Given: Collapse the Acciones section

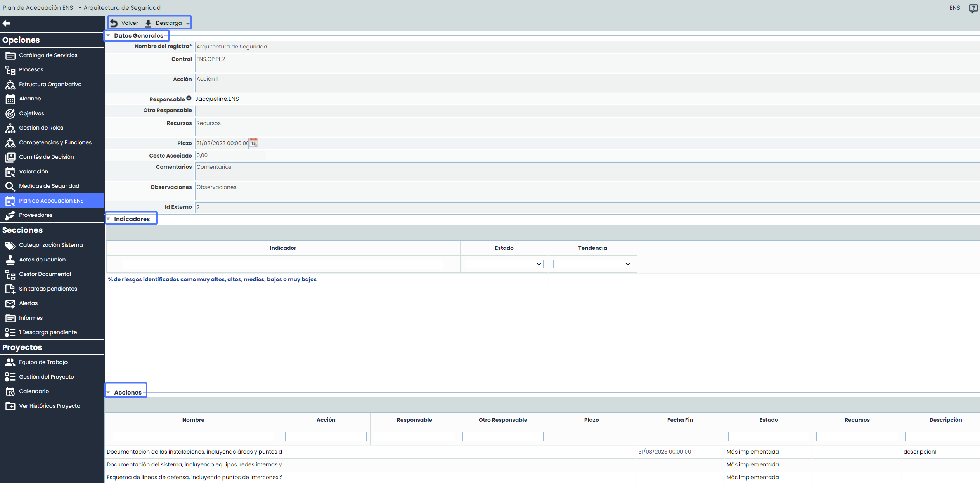Looking at the screenshot, I should 109,393.
